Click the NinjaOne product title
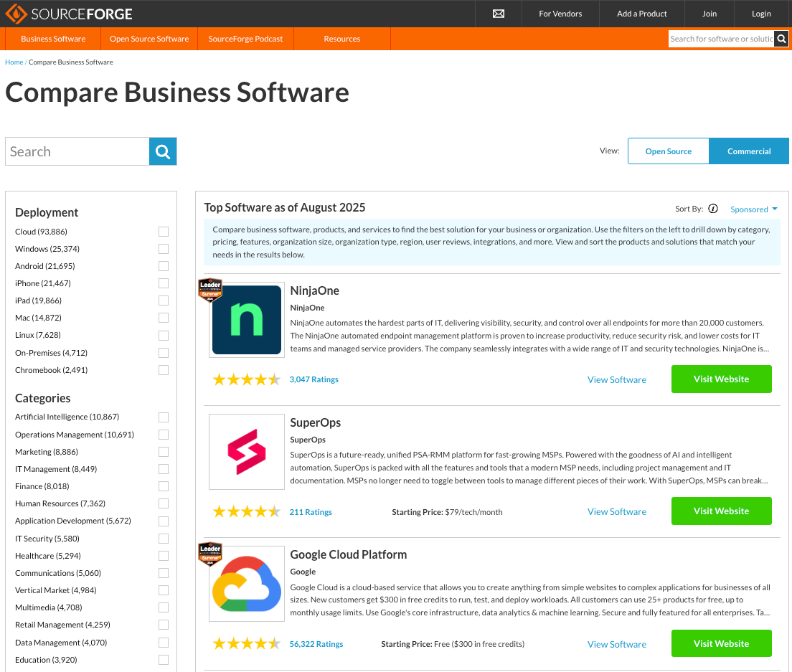Image resolution: width=792 pixels, height=672 pixels. [315, 290]
